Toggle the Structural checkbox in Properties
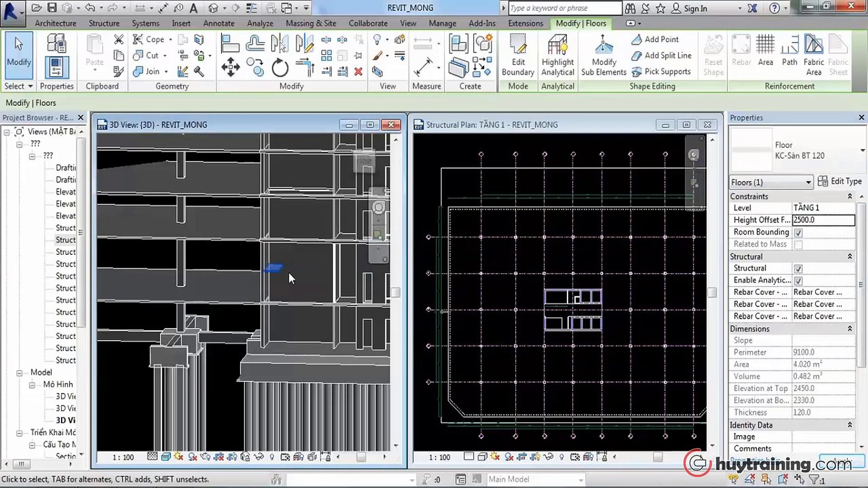 [x=798, y=268]
